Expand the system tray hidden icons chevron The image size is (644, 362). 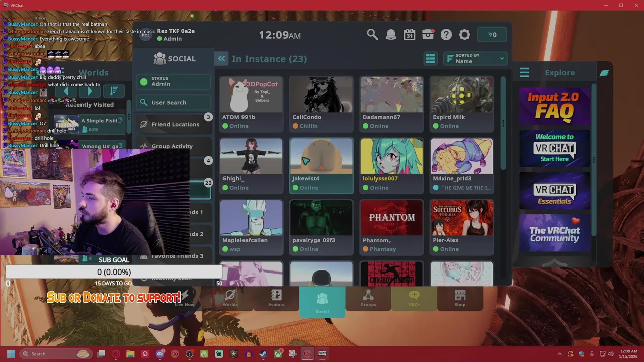(559, 354)
